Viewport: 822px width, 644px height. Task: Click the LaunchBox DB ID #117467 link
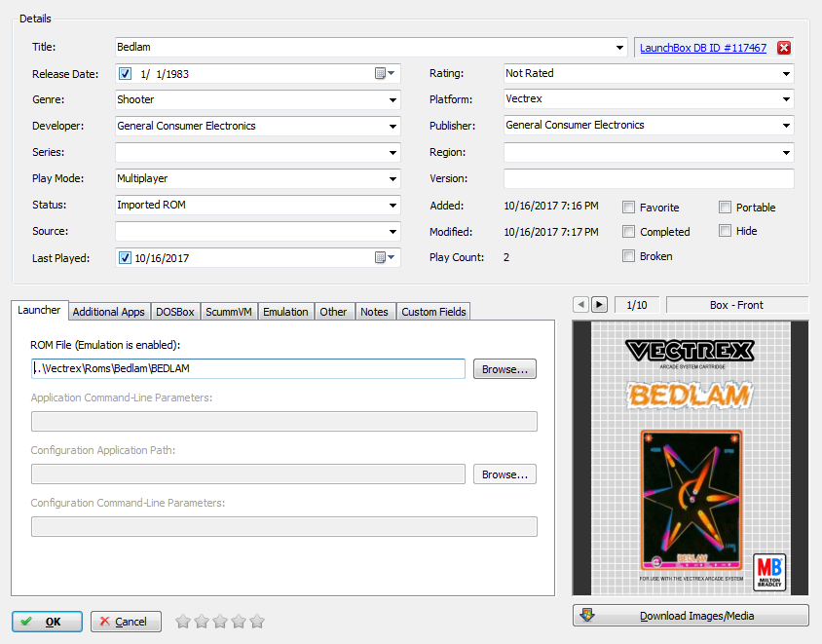click(x=703, y=48)
